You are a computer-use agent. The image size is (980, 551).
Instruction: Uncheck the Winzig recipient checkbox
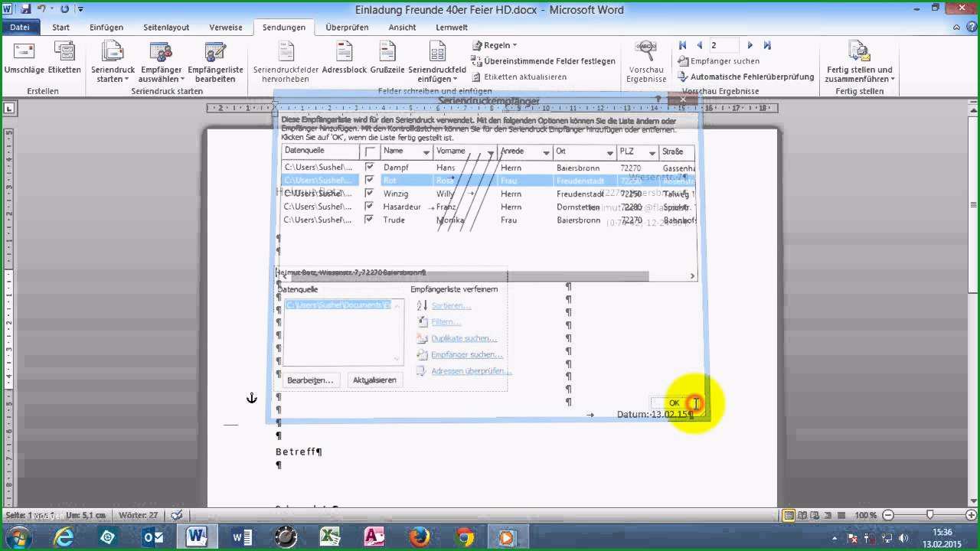(370, 194)
